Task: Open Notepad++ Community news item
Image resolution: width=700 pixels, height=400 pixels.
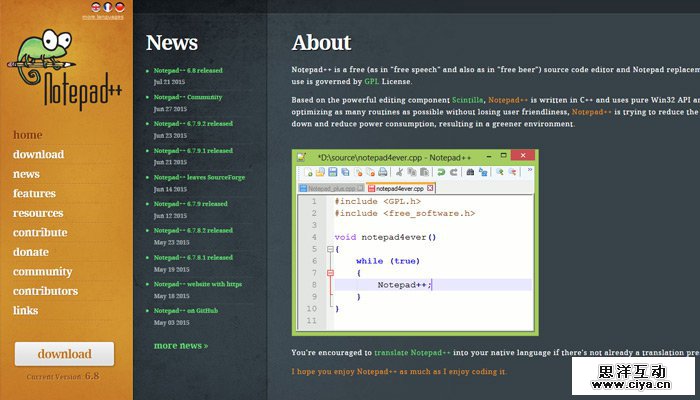Action: [x=188, y=97]
